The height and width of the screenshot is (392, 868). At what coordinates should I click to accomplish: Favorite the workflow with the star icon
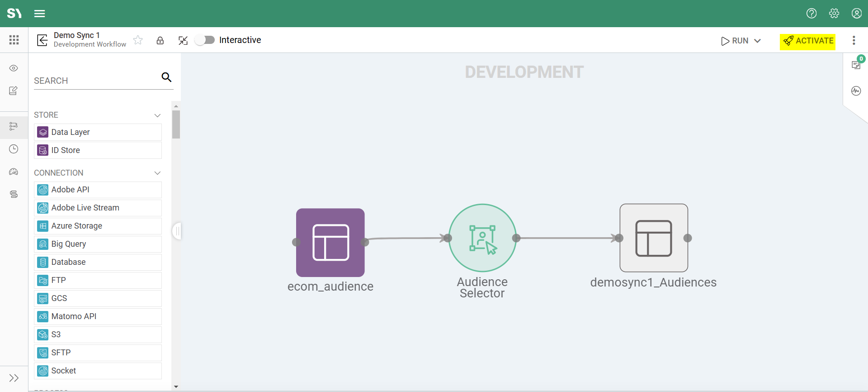(138, 40)
